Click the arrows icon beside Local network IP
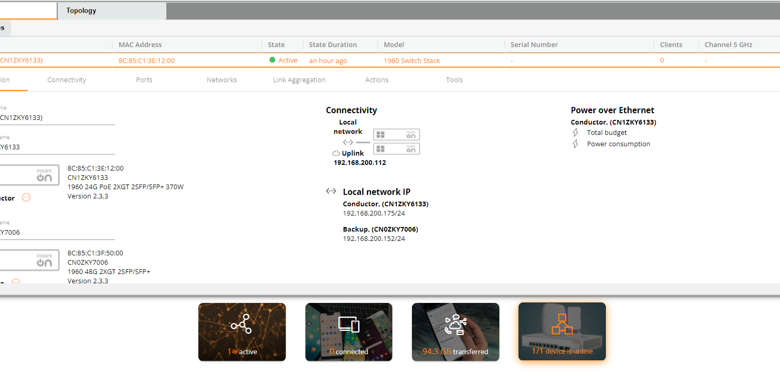 coord(331,191)
